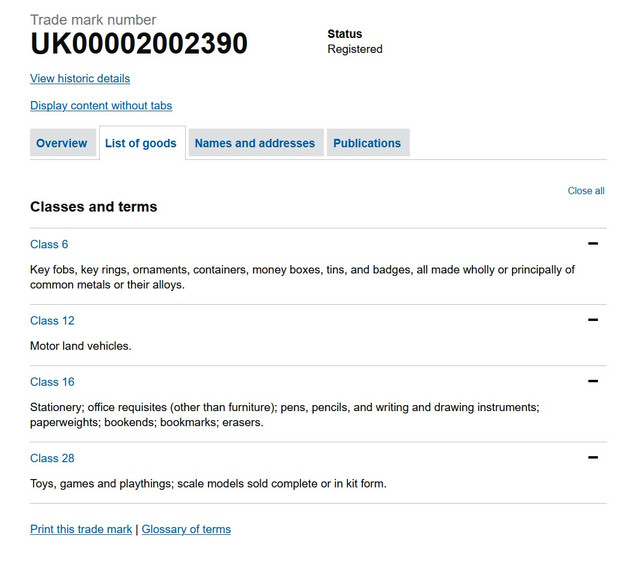Click Print this trade mark link
This screenshot has width=640, height=568.
point(81,529)
